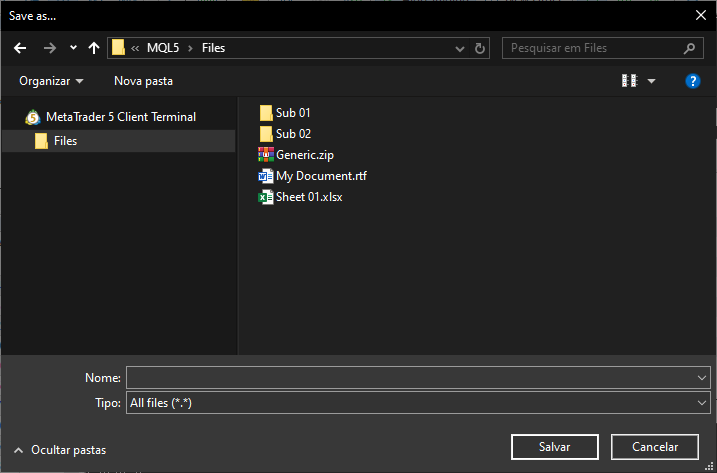717x473 pixels.
Task: Select the Sheet 01.xlsx spreadsheet
Action: pos(309,197)
